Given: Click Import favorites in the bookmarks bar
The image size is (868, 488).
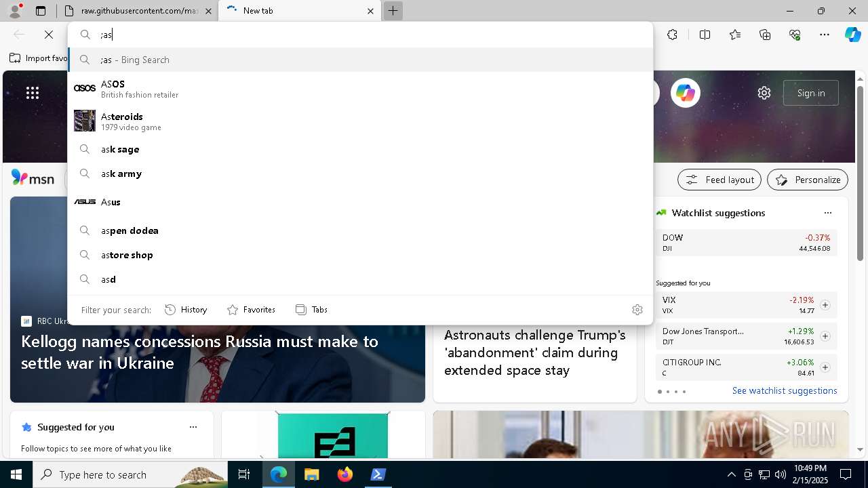Looking at the screenshot, I should [x=39, y=58].
